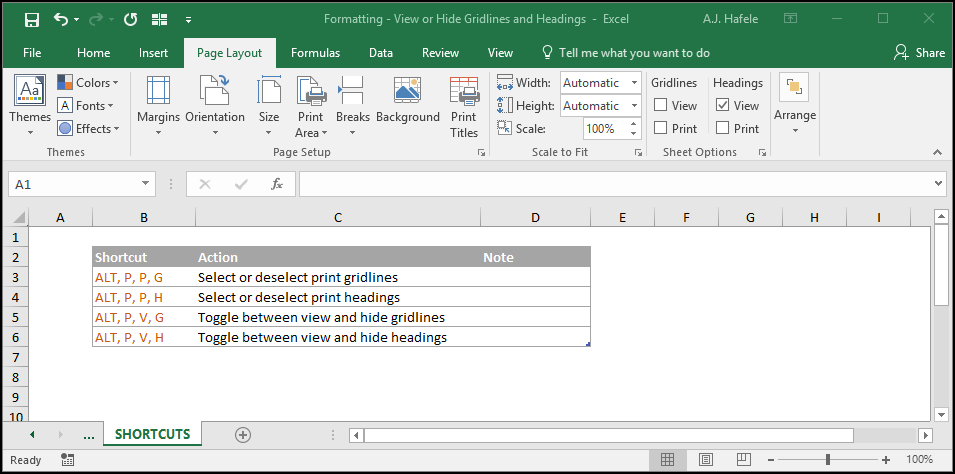Switch to Page Break Preview in the status bar

coord(743,459)
